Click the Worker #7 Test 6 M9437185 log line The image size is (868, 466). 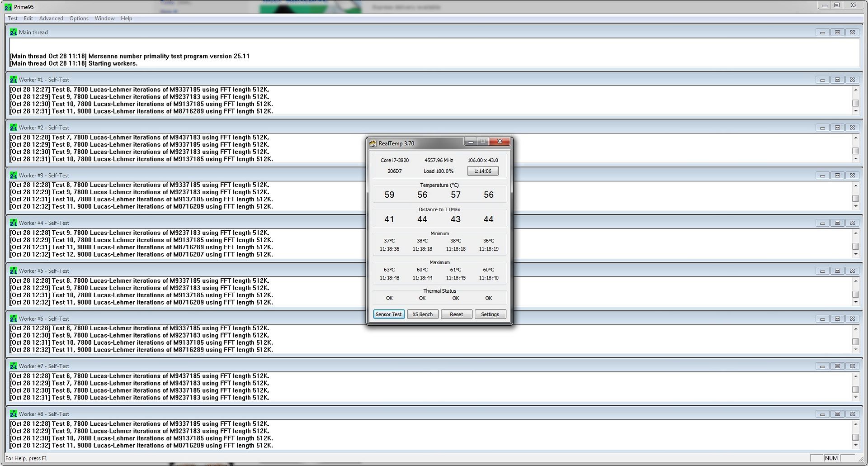coord(140,376)
